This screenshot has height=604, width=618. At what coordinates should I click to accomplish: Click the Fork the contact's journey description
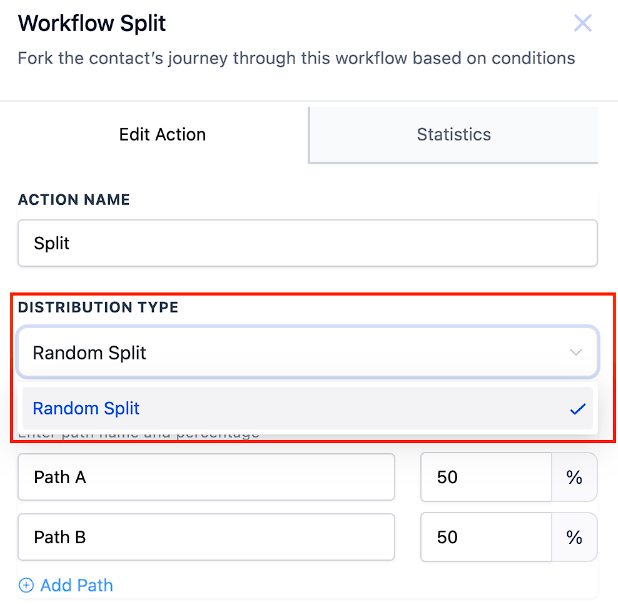(296, 58)
